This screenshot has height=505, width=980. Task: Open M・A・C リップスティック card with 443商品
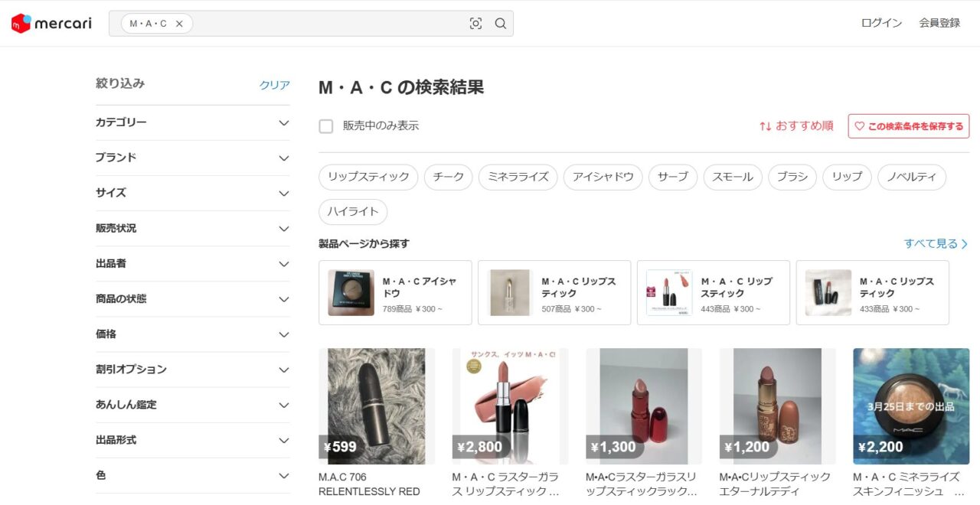[714, 293]
